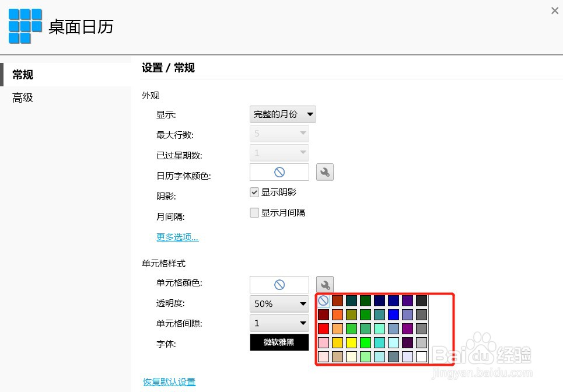
Task: Click the prohibition symbol inside 单元格颜色 field
Action: coord(279,284)
